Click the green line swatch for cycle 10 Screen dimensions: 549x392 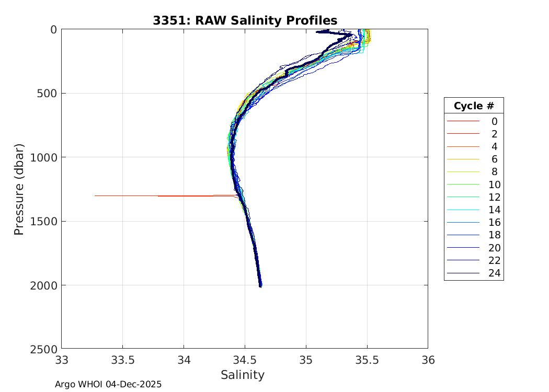point(463,185)
